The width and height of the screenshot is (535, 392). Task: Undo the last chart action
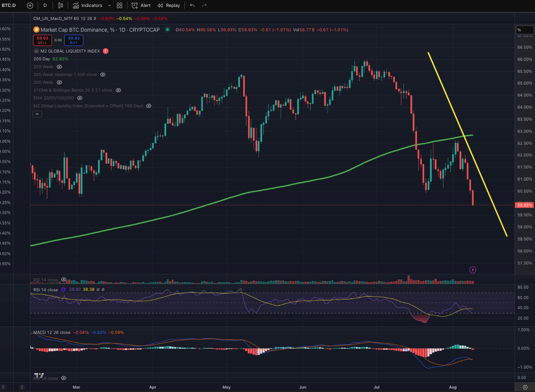192,6
